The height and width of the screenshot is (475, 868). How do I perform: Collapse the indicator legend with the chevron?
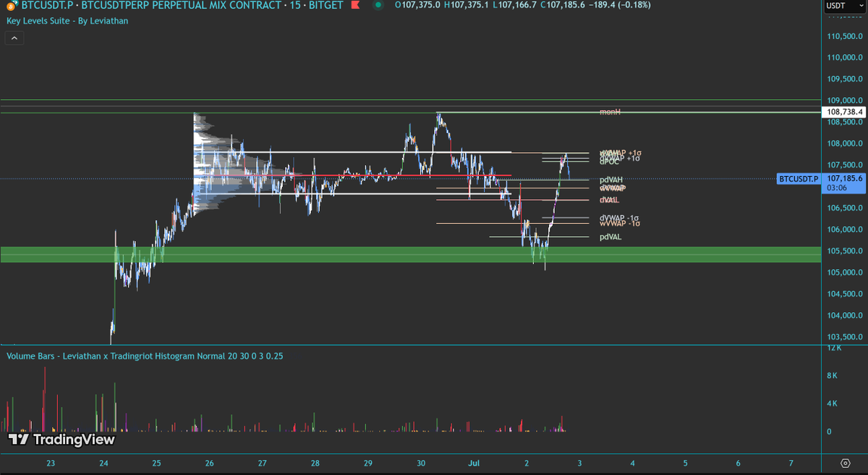point(14,37)
